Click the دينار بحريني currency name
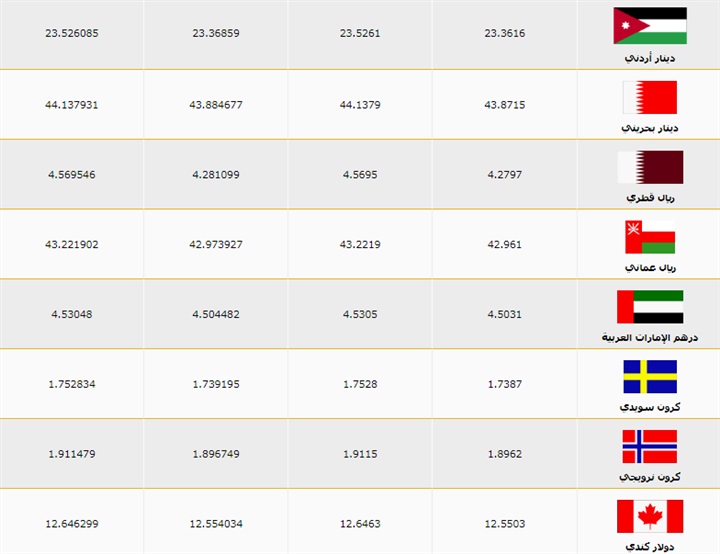The image size is (720, 554). (x=650, y=129)
